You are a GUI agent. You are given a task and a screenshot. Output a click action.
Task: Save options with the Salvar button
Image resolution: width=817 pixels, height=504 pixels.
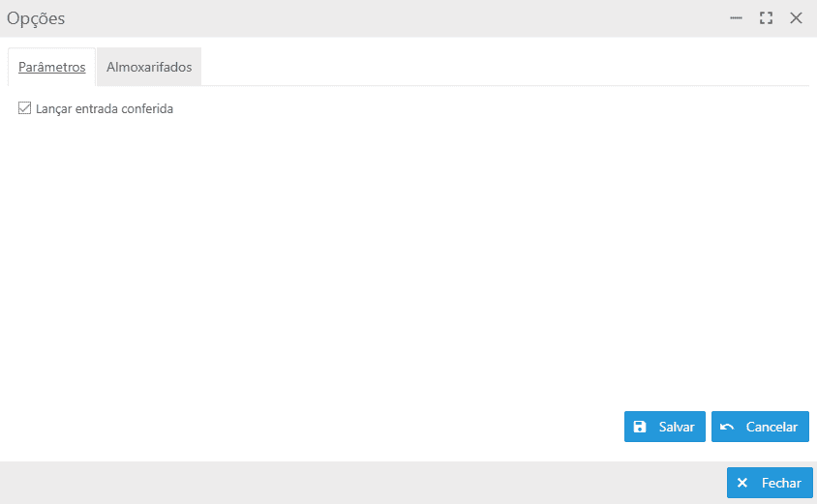(664, 427)
